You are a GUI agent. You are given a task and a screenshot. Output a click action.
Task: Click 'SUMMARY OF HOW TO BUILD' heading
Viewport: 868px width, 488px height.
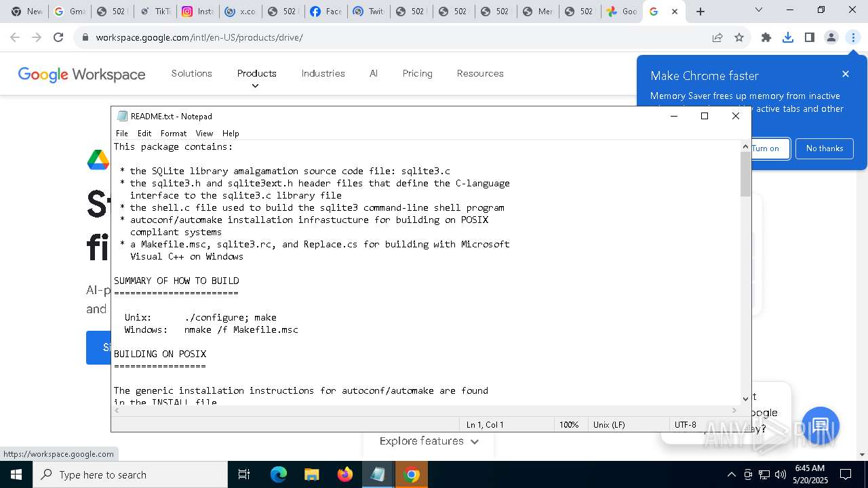pyautogui.click(x=176, y=281)
